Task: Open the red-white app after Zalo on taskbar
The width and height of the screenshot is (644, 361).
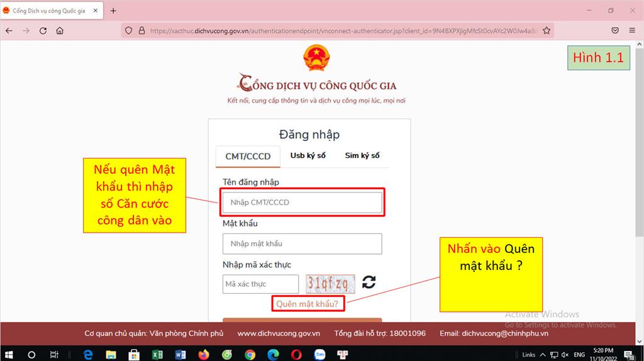Action: tap(343, 355)
